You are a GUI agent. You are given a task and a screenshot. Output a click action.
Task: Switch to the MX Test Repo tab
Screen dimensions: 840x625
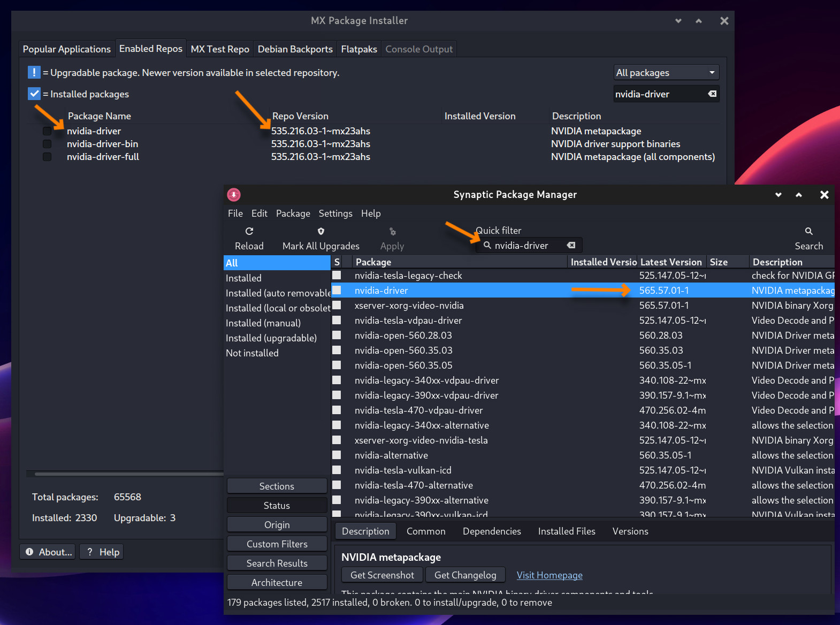click(x=220, y=49)
